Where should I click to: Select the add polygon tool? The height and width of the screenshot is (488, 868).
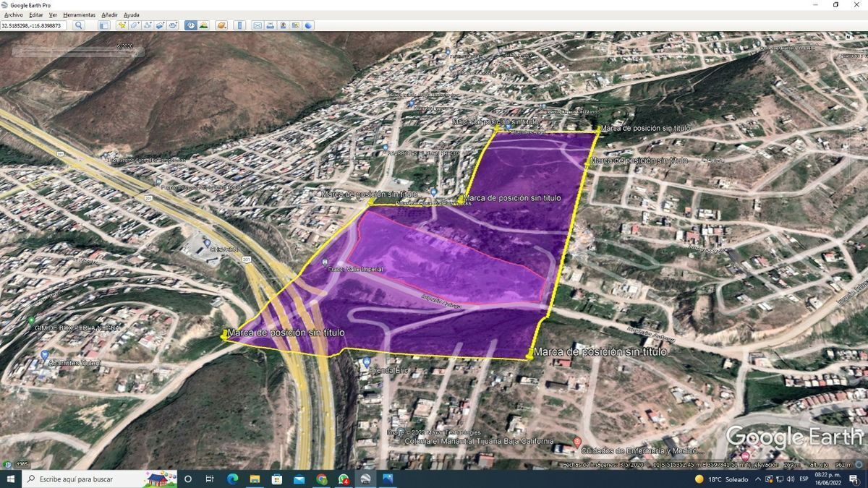pos(135,25)
